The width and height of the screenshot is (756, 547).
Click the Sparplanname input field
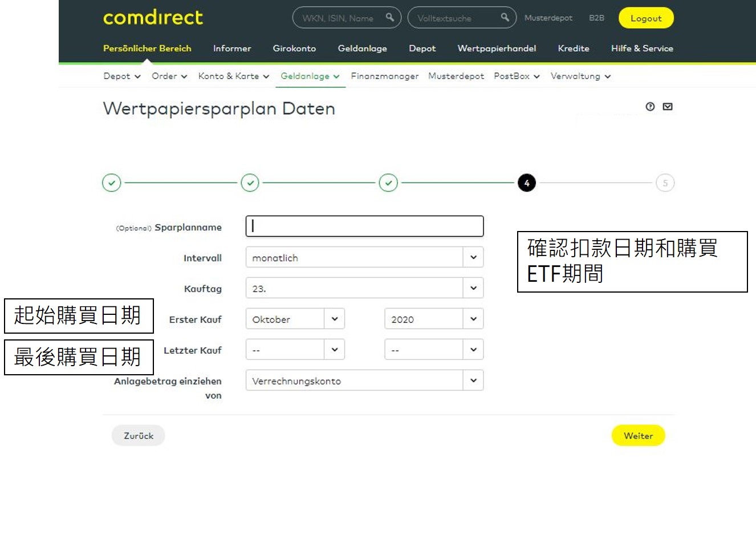(x=364, y=226)
